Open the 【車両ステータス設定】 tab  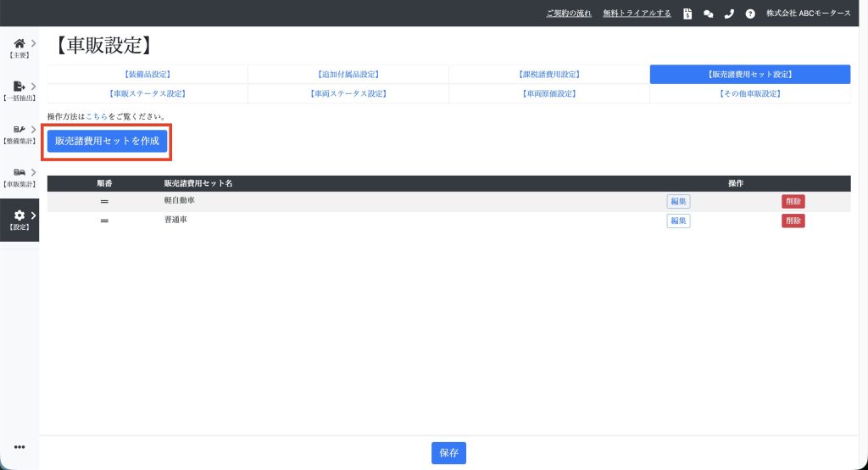(x=348, y=93)
